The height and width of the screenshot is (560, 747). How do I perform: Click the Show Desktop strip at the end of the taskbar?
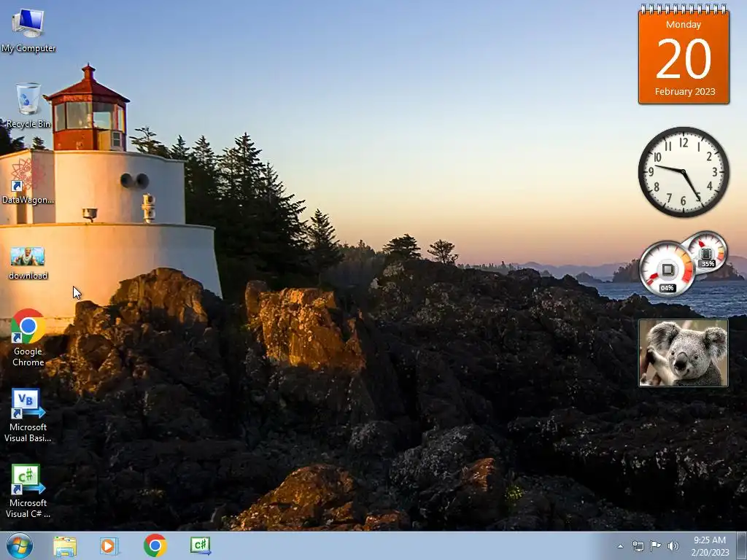[x=742, y=545]
